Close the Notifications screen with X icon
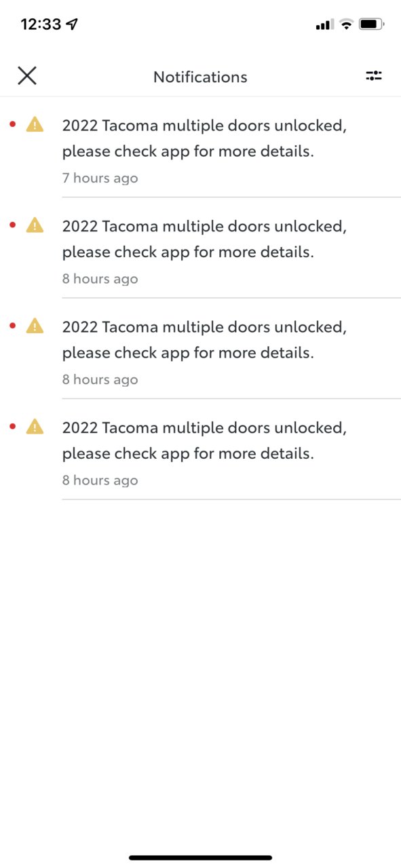Viewport: 401px width, 868px height. [x=27, y=75]
